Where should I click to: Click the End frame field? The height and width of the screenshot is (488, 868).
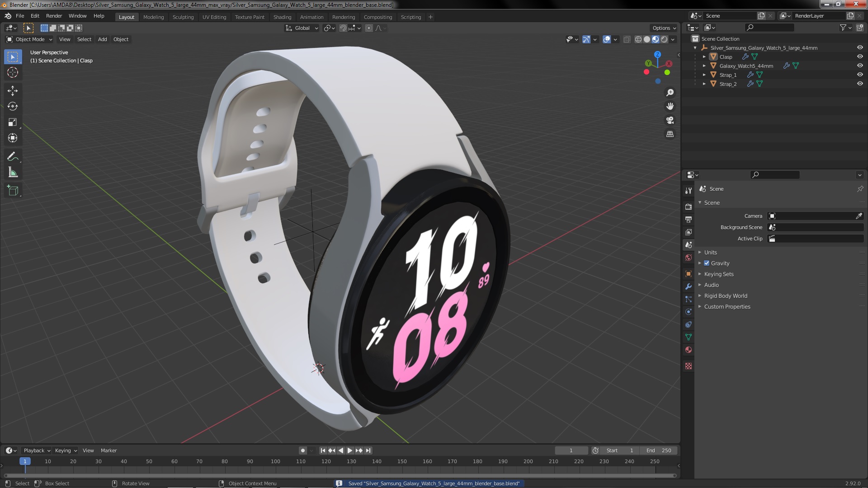click(x=659, y=450)
